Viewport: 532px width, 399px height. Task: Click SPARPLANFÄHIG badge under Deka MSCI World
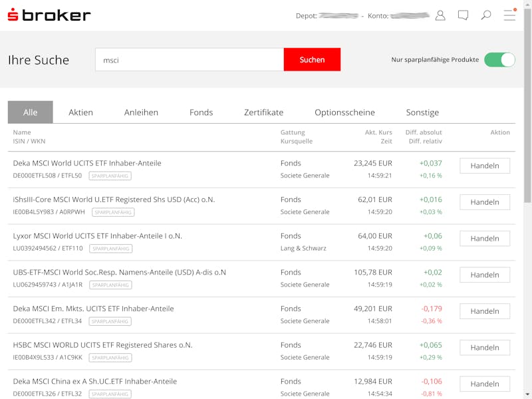[x=110, y=176]
